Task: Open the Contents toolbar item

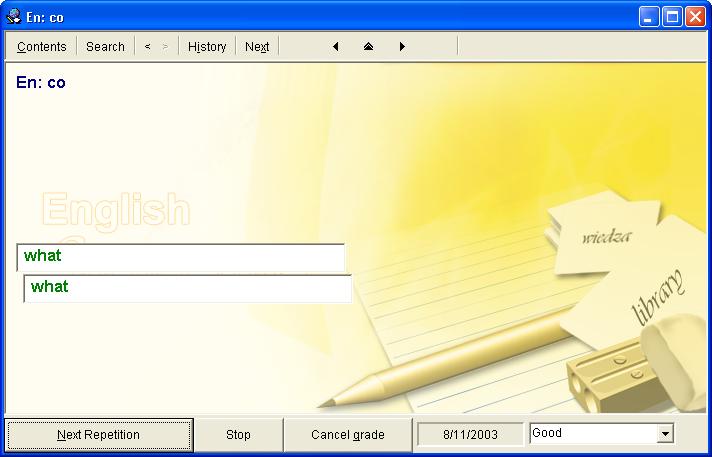Action: 42,46
